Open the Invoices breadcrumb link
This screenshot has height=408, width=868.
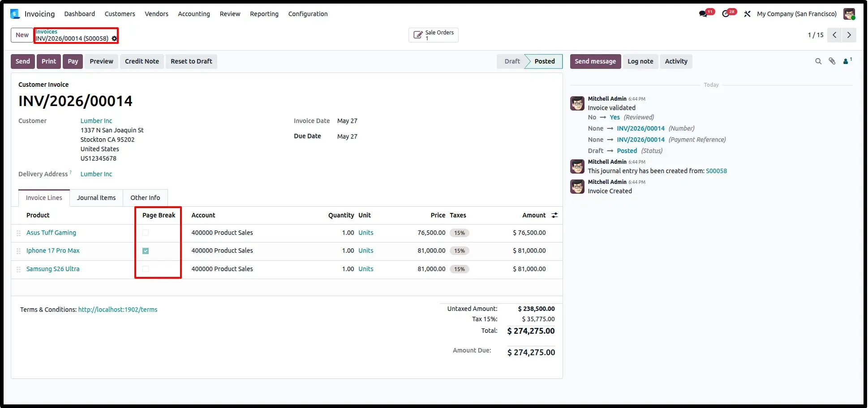(x=47, y=32)
